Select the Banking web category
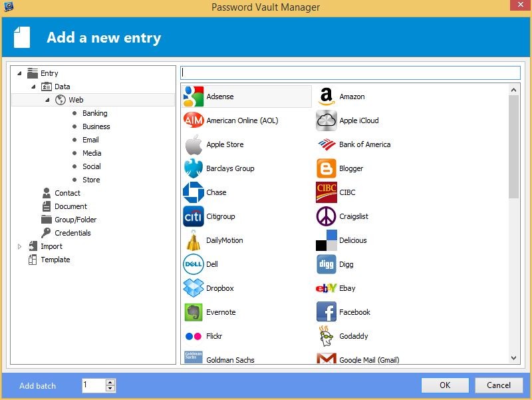 [94, 113]
